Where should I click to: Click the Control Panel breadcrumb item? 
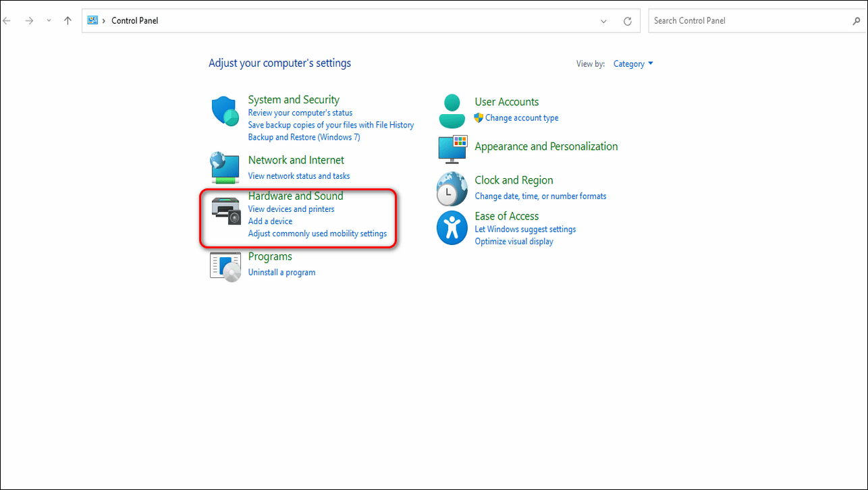click(x=135, y=21)
